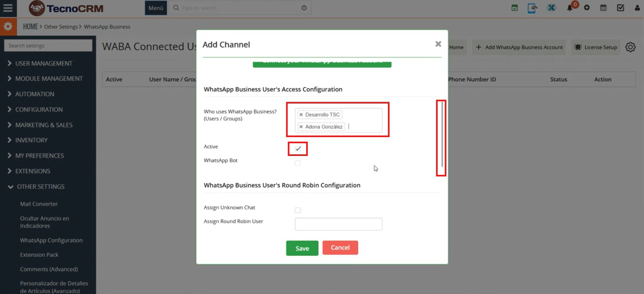The width and height of the screenshot is (644, 294).
Task: Click the quick create plus icon
Action: [587, 8]
